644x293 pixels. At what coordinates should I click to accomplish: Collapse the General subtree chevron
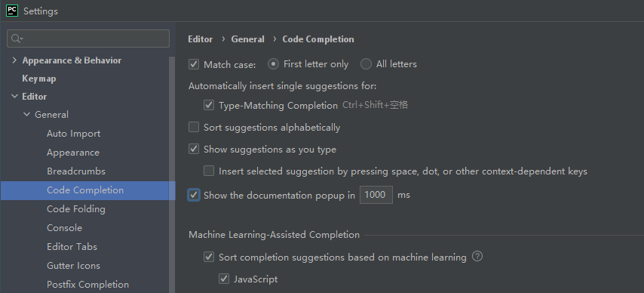coord(27,114)
